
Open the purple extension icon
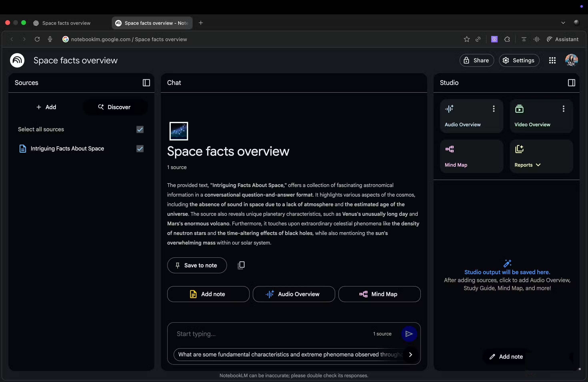pos(494,39)
